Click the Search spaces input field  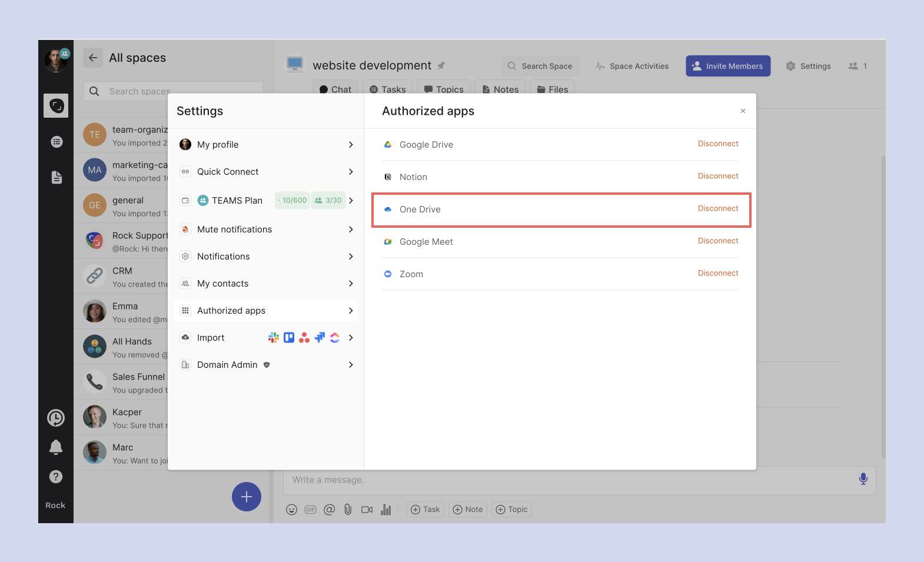(177, 91)
